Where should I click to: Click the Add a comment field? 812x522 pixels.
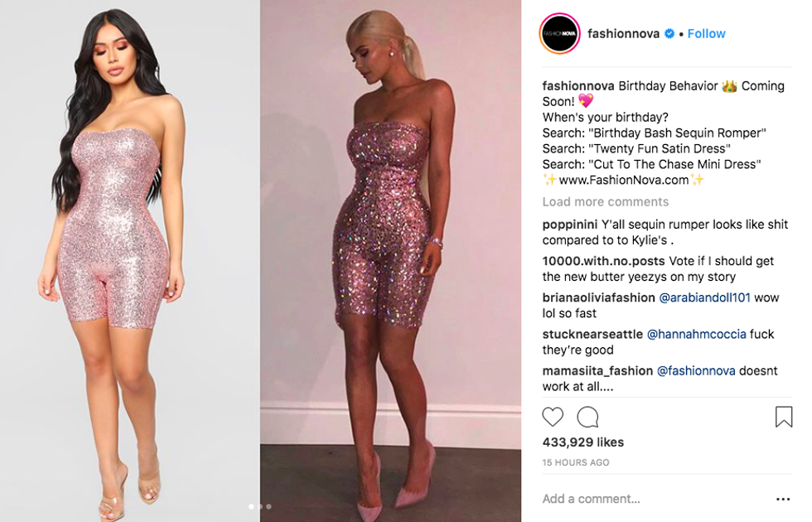[x=655, y=499]
